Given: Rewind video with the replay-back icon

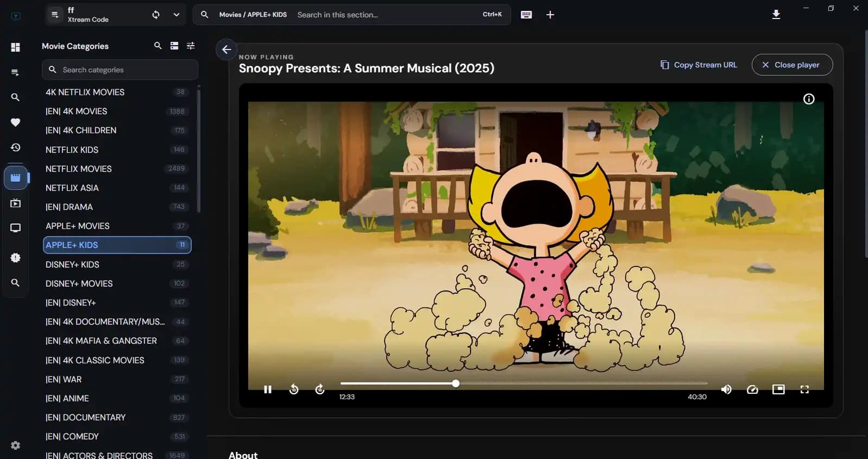Looking at the screenshot, I should 294,389.
